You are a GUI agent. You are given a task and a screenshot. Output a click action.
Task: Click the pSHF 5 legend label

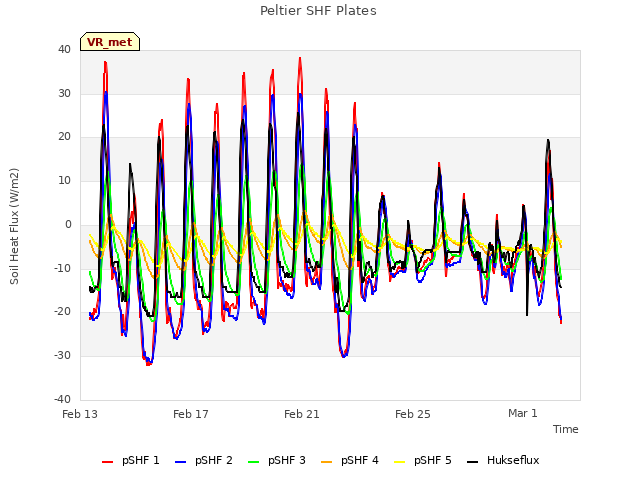click(433, 460)
